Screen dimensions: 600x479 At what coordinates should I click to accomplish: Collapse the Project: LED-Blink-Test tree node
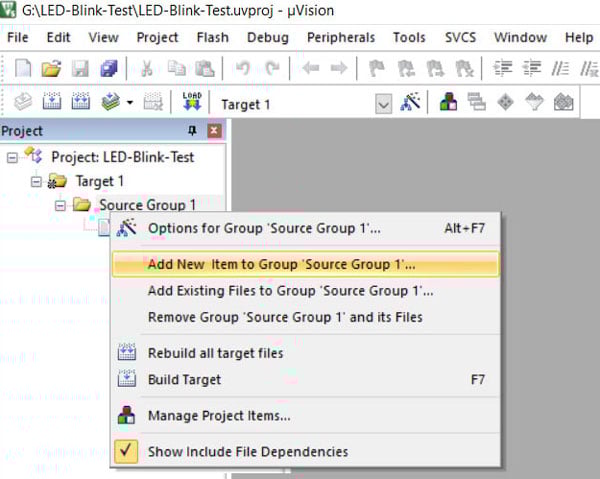point(12,157)
